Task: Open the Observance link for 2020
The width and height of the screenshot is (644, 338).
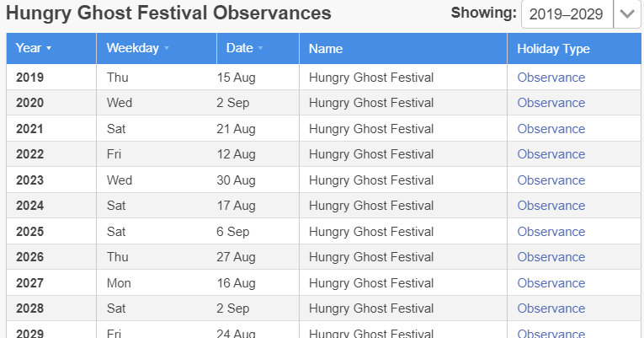Action: pos(551,103)
